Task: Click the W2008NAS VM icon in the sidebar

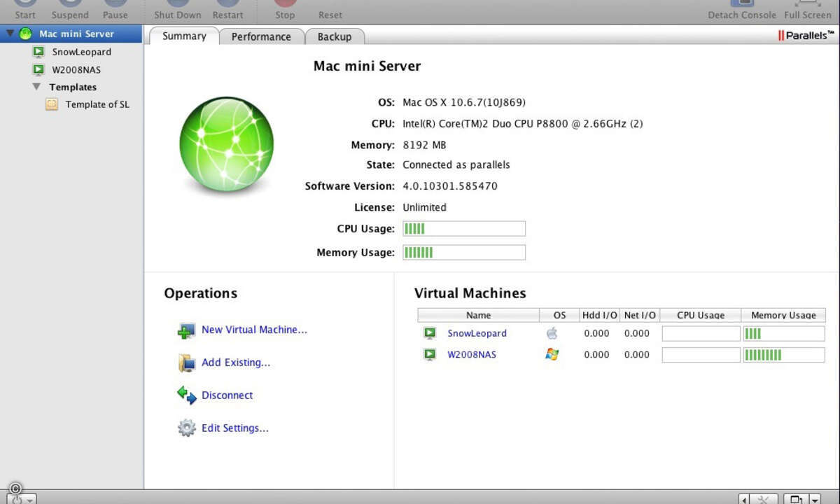Action: click(x=38, y=70)
